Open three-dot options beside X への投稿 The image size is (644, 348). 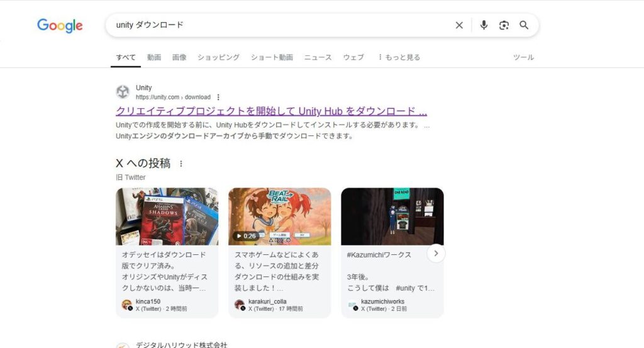click(180, 164)
